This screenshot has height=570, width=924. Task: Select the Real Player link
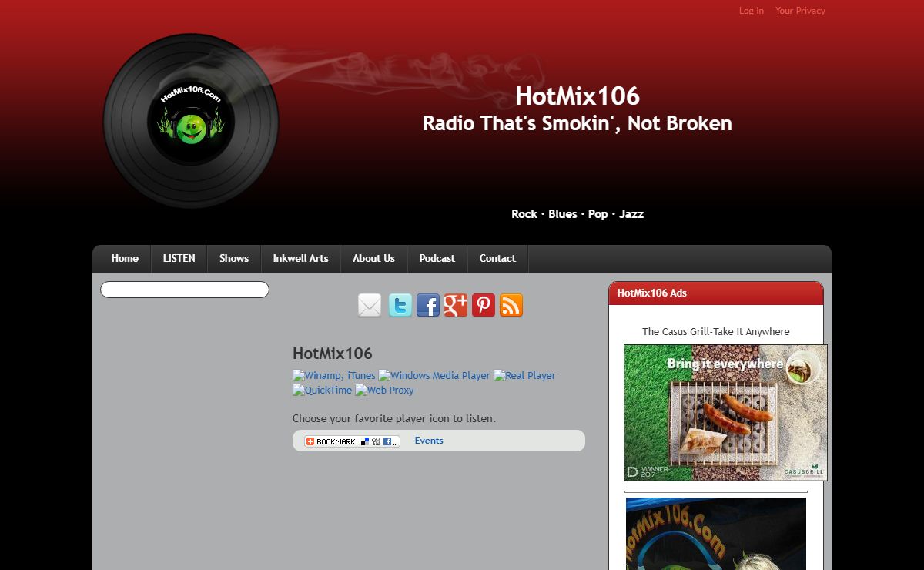pos(524,376)
